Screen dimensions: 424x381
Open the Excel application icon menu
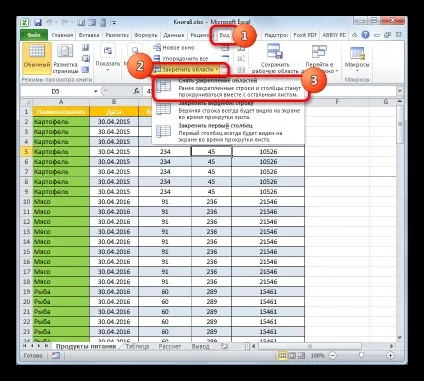point(25,23)
